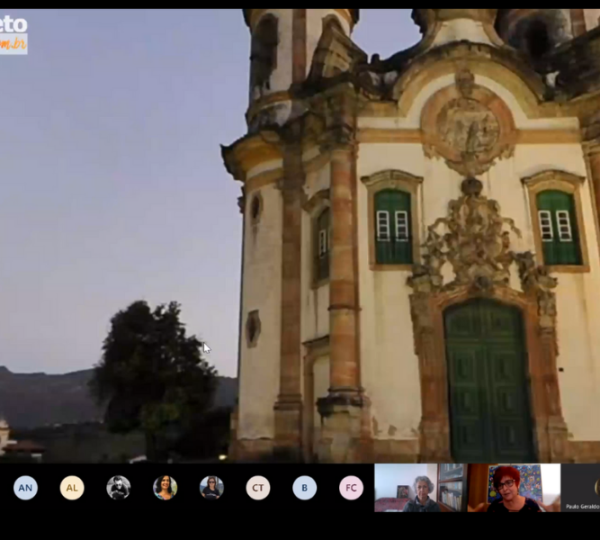
Task: Select the AL participant avatar
Action: [72, 488]
